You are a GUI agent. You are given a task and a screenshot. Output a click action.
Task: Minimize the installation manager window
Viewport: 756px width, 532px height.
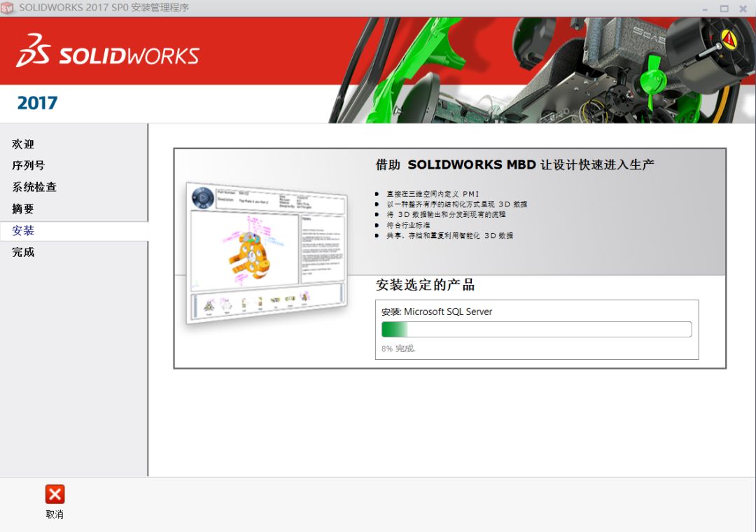coord(705,8)
